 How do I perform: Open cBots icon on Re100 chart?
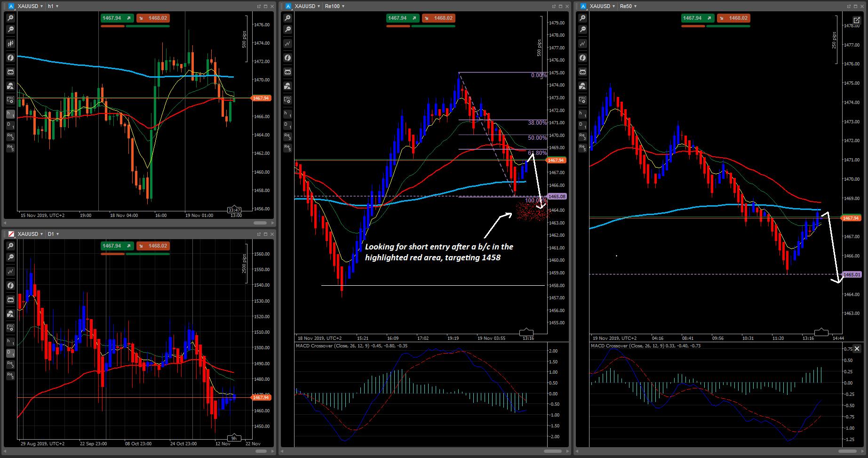click(287, 72)
